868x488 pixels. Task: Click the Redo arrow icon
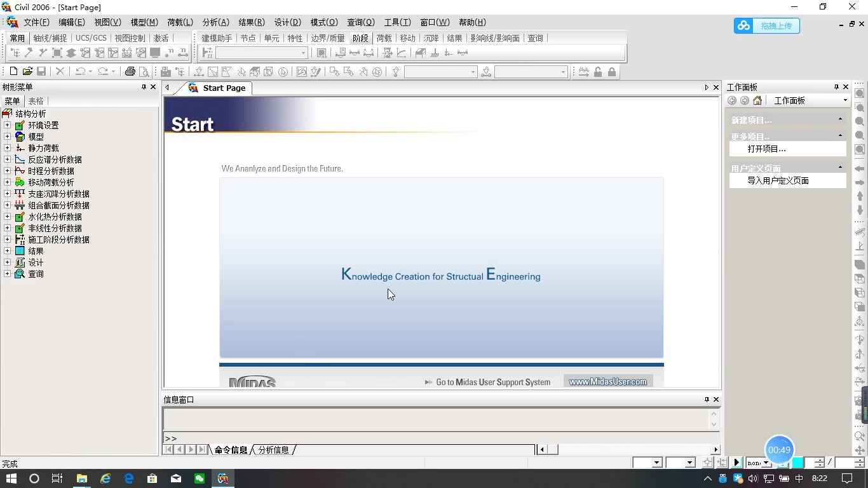(x=103, y=72)
